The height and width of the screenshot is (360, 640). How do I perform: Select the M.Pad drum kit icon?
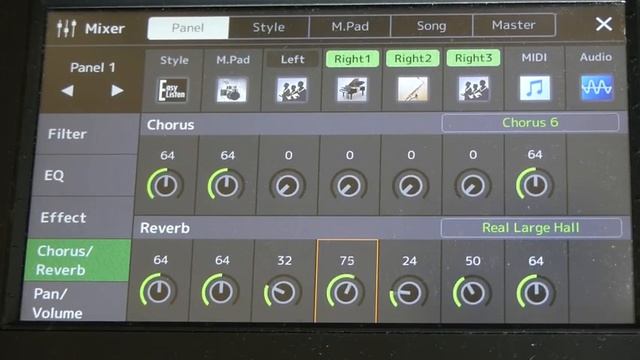click(231, 90)
